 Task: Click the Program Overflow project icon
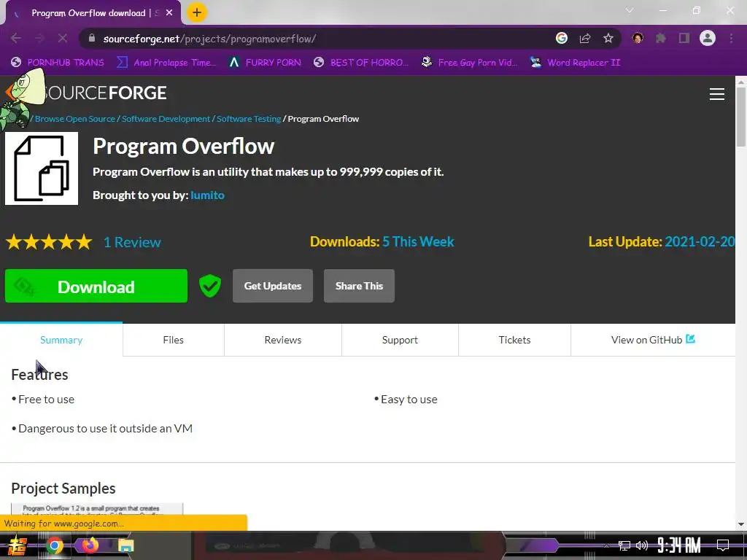pos(42,168)
